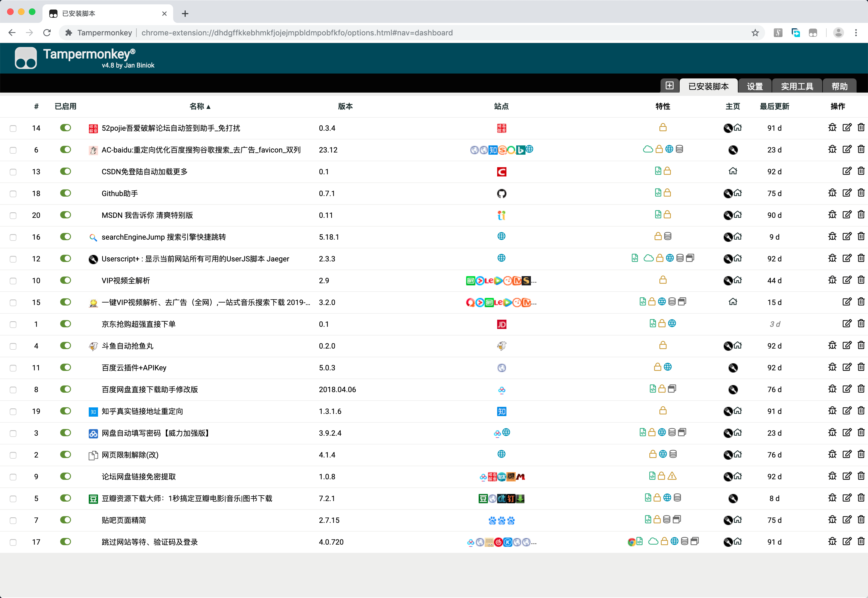
Task: Open Chrome's three-dot menu
Action: coord(856,33)
